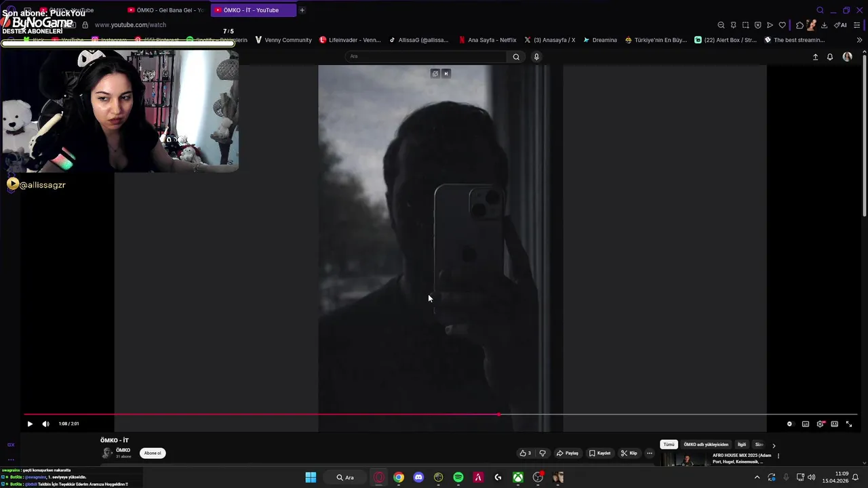The image size is (868, 488).
Task: Open the YouTube account avatar menu
Action: [x=847, y=57]
